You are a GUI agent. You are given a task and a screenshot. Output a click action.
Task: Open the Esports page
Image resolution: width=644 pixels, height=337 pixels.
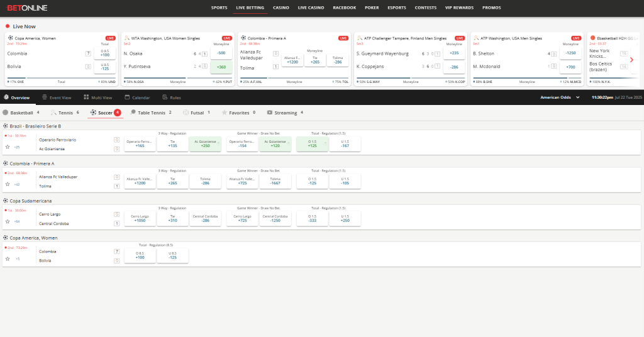(x=397, y=8)
